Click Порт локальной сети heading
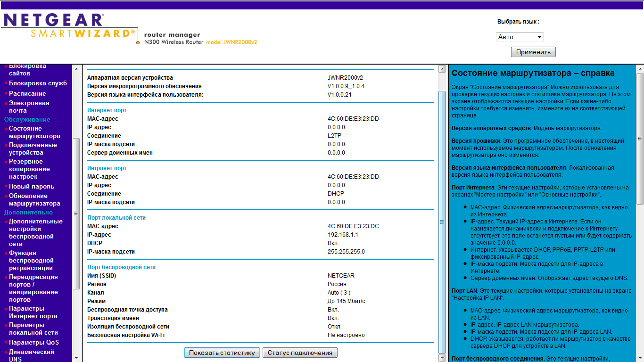 point(116,218)
